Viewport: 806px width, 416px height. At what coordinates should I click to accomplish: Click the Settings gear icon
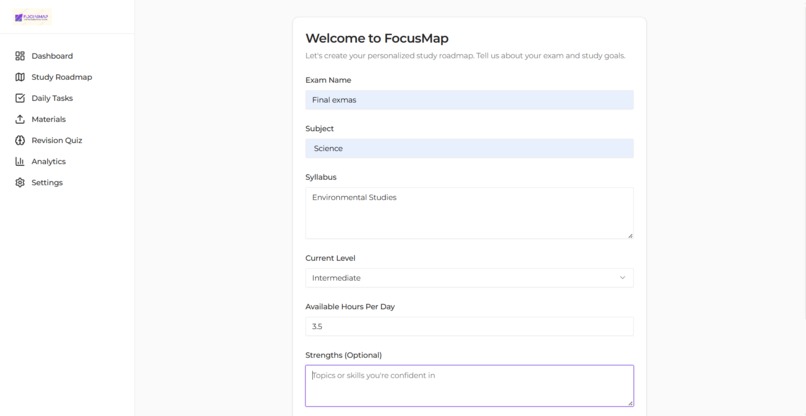click(x=20, y=183)
